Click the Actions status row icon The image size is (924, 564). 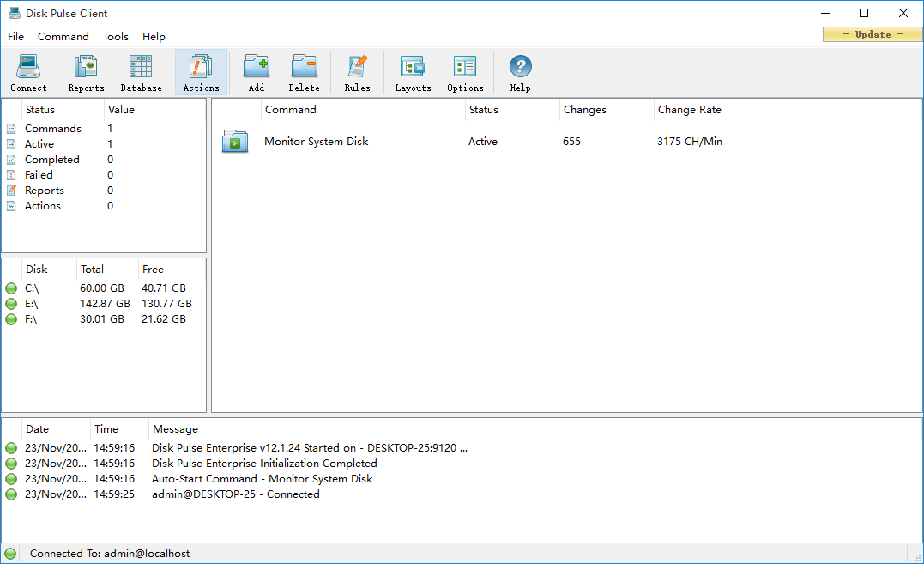click(x=11, y=206)
